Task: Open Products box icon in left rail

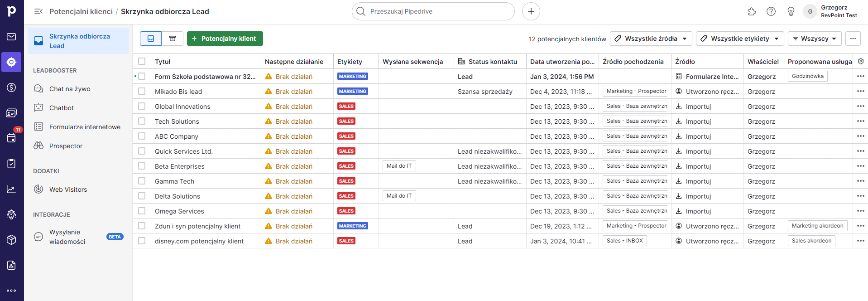Action: (x=11, y=240)
